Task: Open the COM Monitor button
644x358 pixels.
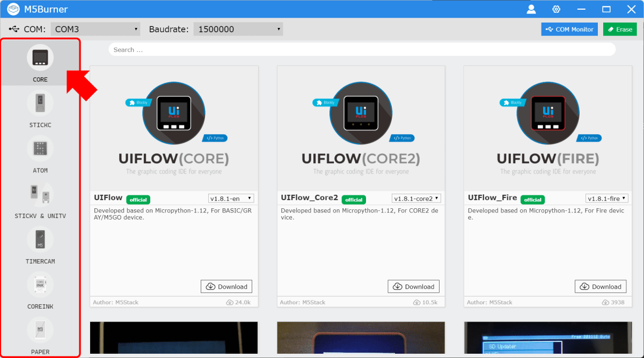Action: pos(569,29)
